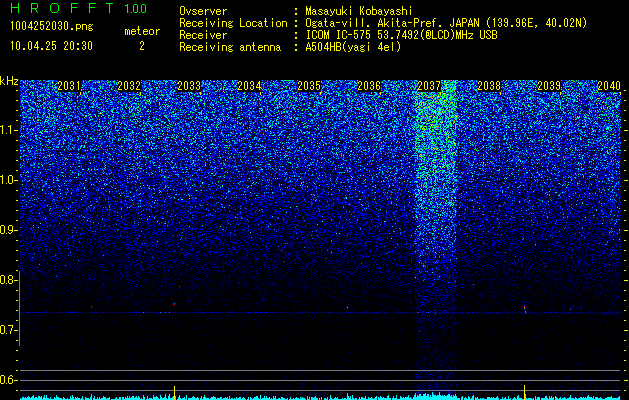Select the filename 1004252030.png
The height and width of the screenshot is (400, 629).
click(52, 26)
